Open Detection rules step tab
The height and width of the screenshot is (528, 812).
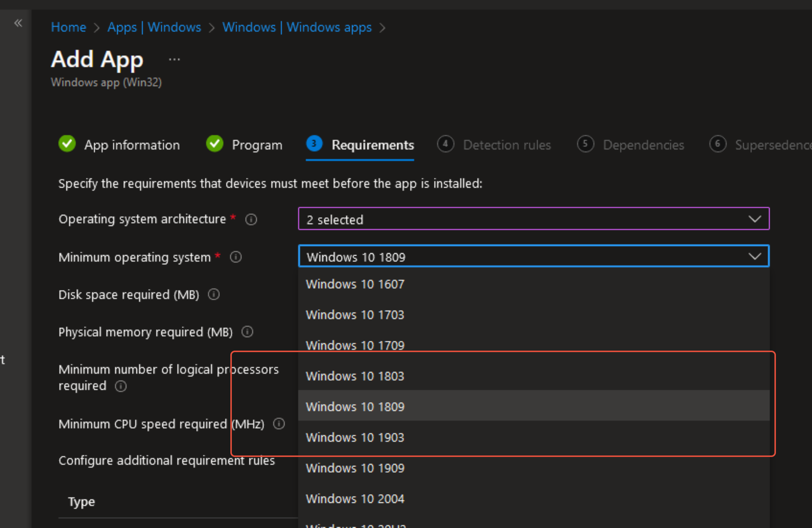coord(507,145)
